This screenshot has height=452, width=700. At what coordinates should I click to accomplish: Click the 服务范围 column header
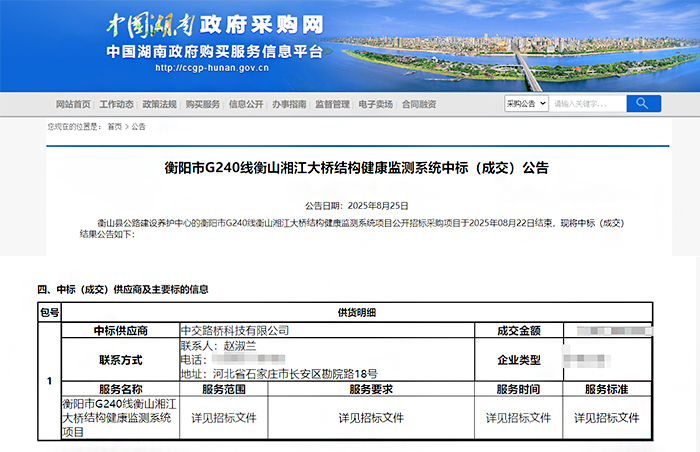pos(224,389)
